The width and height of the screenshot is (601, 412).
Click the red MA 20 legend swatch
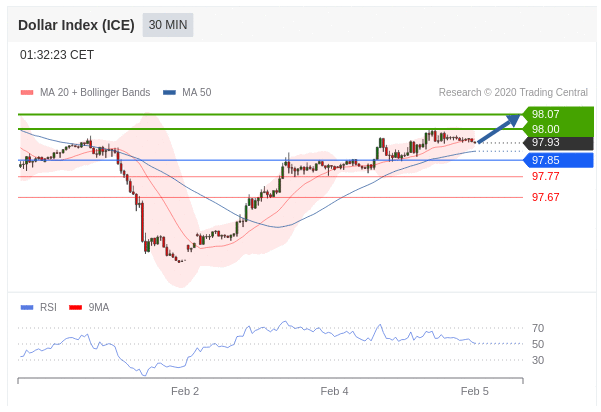[27, 93]
